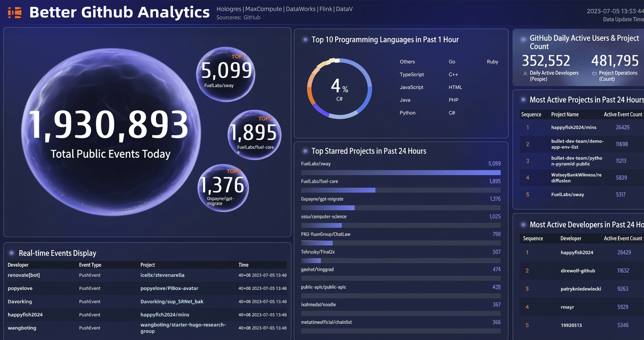644x340 pixels.
Task: Click the Active Event Count column header for developers
Action: 623,238
